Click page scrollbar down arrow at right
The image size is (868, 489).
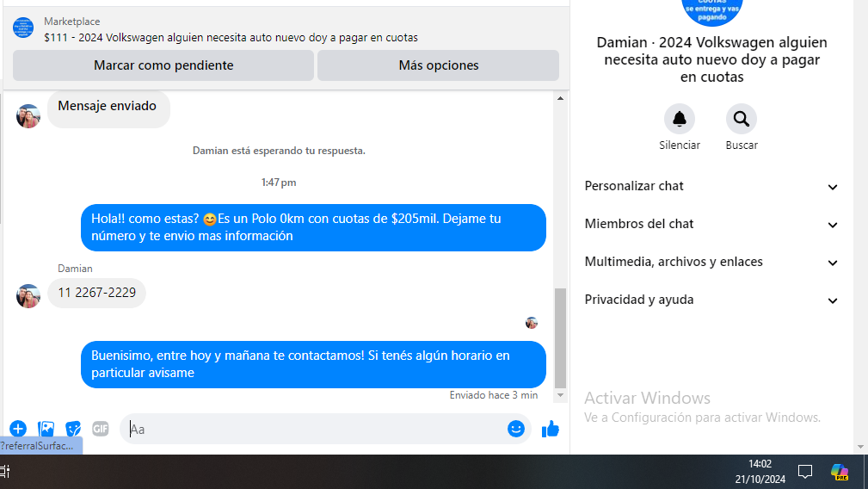[x=860, y=446]
